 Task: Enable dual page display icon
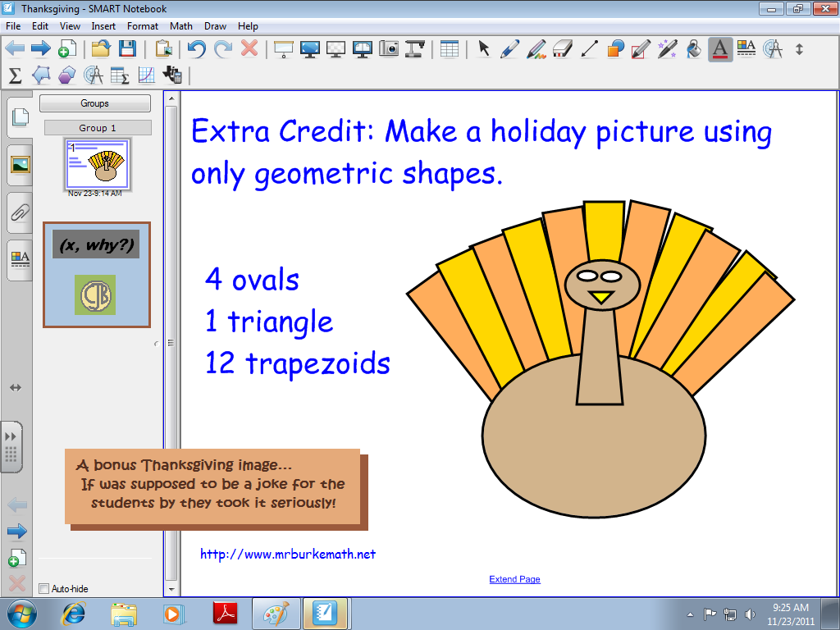363,48
